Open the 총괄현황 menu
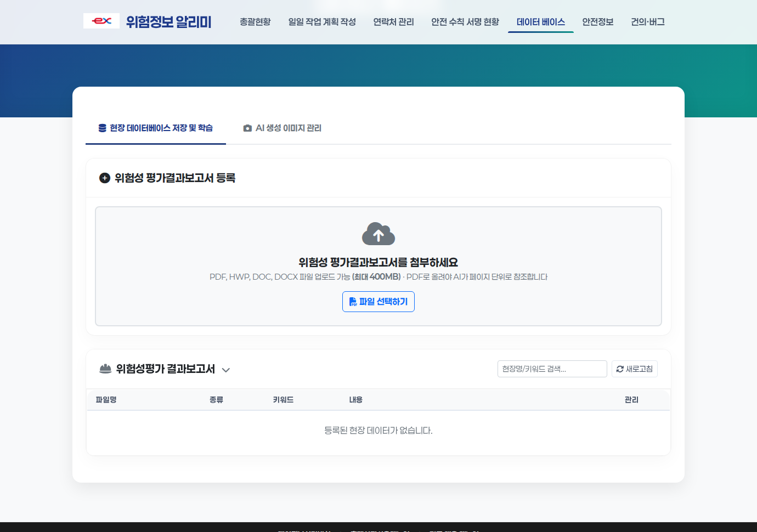 coord(255,22)
